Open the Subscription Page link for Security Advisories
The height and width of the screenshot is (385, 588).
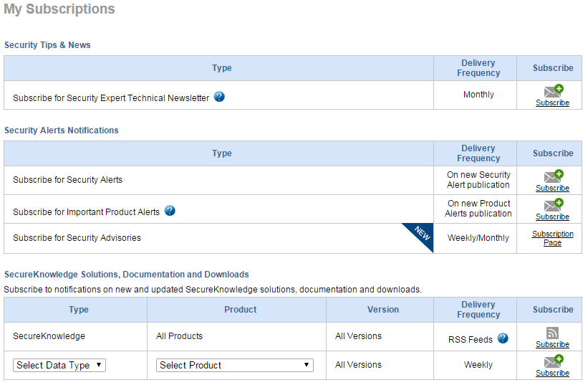tap(553, 238)
